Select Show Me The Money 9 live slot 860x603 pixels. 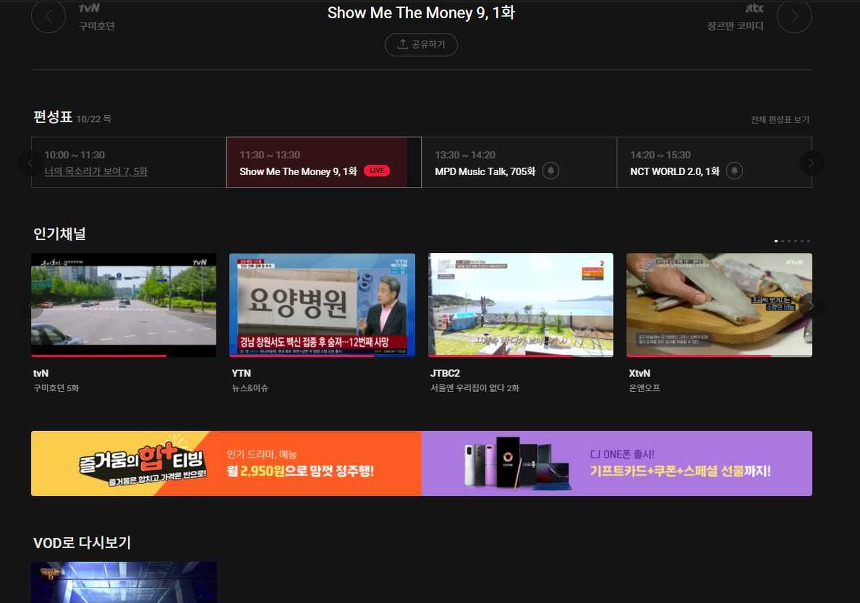(x=324, y=162)
